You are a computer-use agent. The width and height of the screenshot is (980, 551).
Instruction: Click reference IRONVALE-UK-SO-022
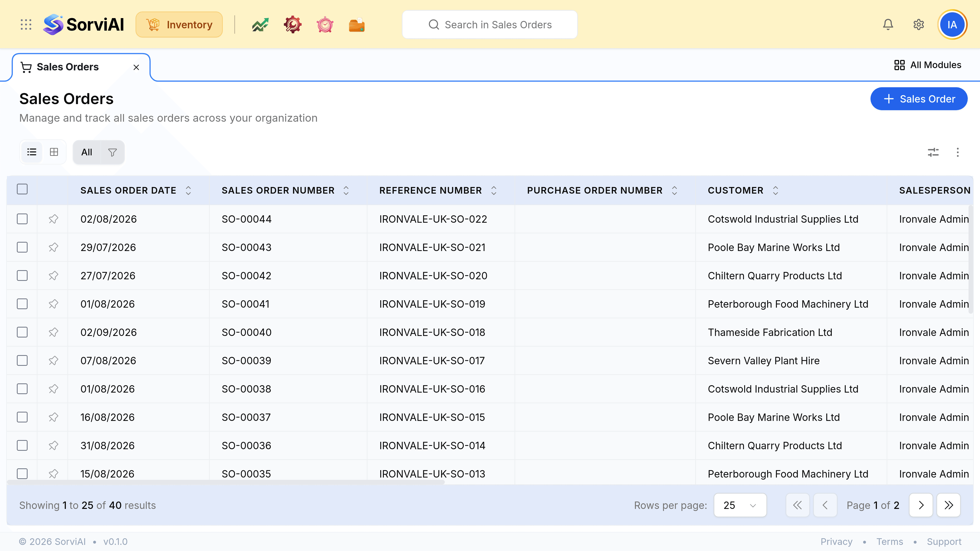(x=433, y=219)
